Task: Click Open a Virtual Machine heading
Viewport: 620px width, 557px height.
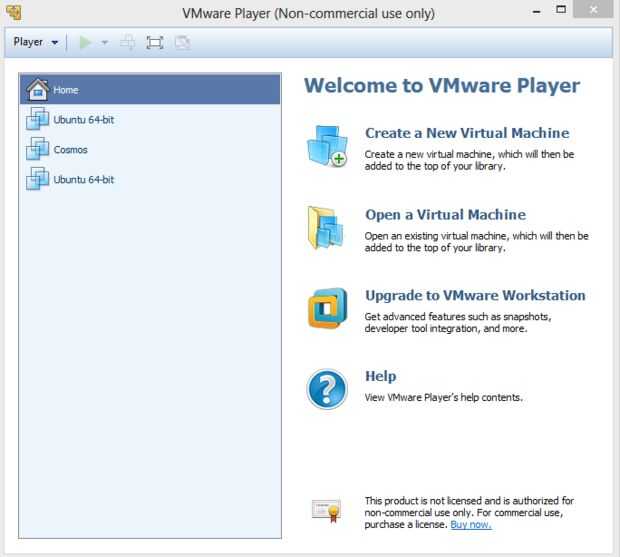Action: (x=445, y=215)
